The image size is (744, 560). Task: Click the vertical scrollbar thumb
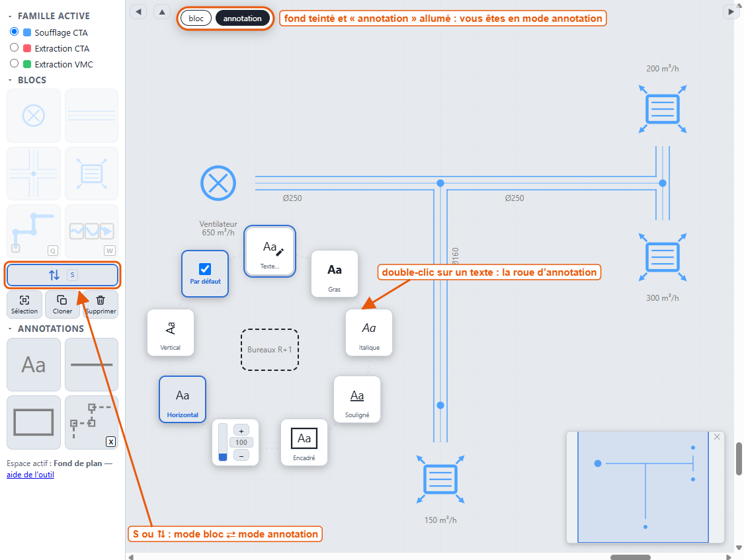point(739,459)
